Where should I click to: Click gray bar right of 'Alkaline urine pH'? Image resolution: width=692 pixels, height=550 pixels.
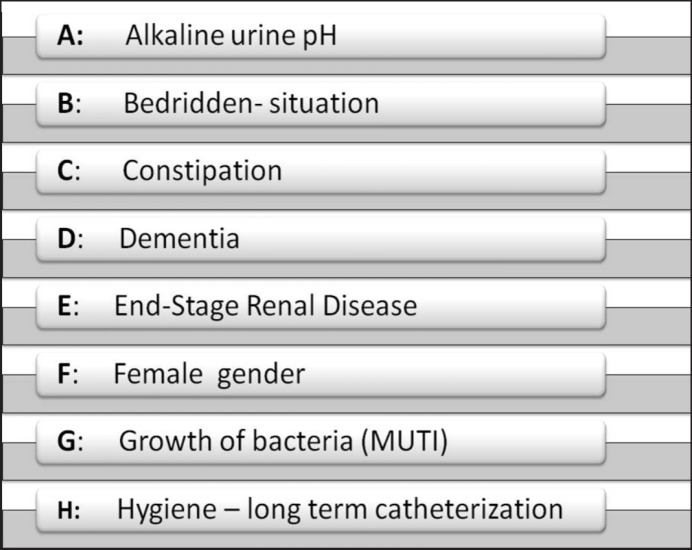pos(648,55)
